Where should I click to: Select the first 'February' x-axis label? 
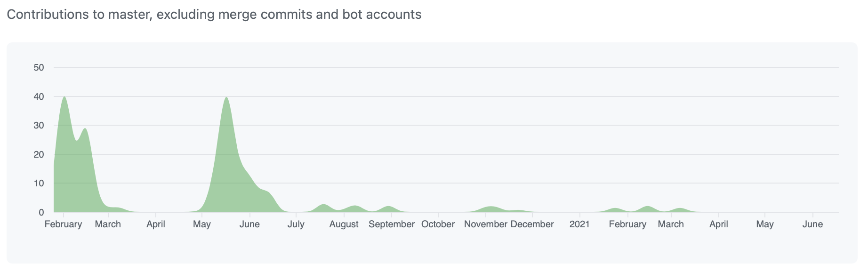(63, 224)
